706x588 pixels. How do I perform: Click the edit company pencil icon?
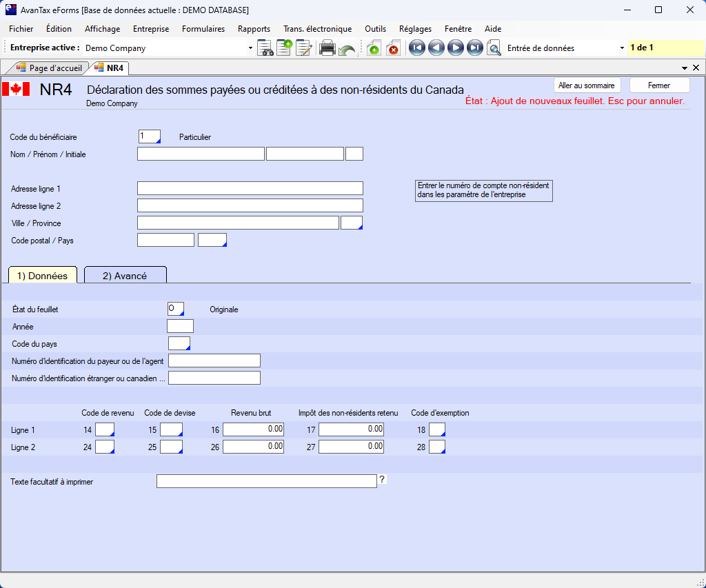(x=304, y=48)
